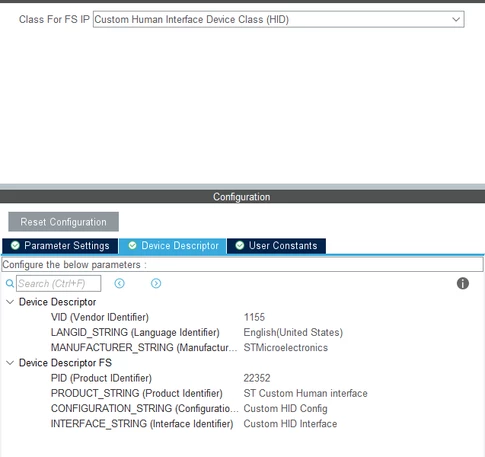The width and height of the screenshot is (485, 457).
Task: Collapse the Device Descriptor FS group
Action: 10,363
